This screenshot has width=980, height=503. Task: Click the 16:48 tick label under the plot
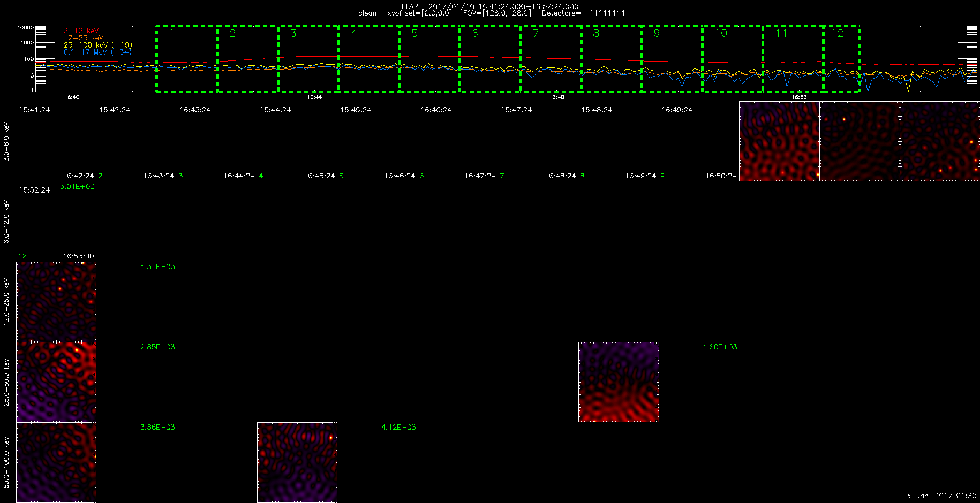(556, 97)
